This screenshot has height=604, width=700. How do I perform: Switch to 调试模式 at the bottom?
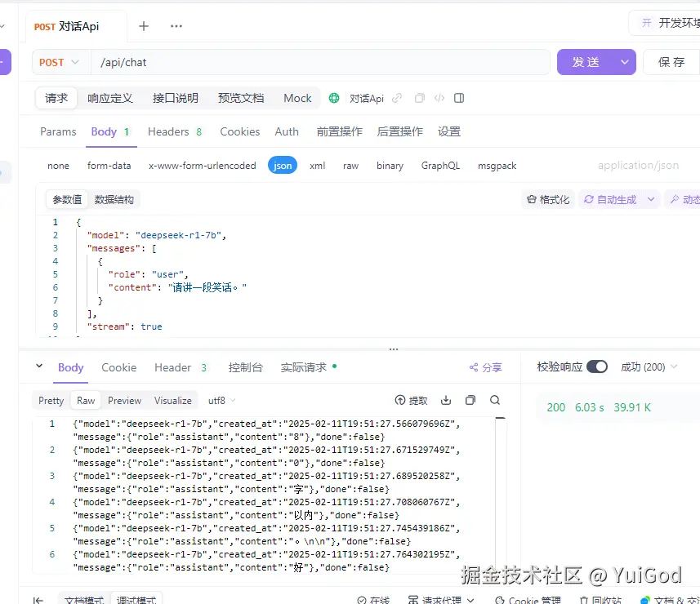(136, 600)
